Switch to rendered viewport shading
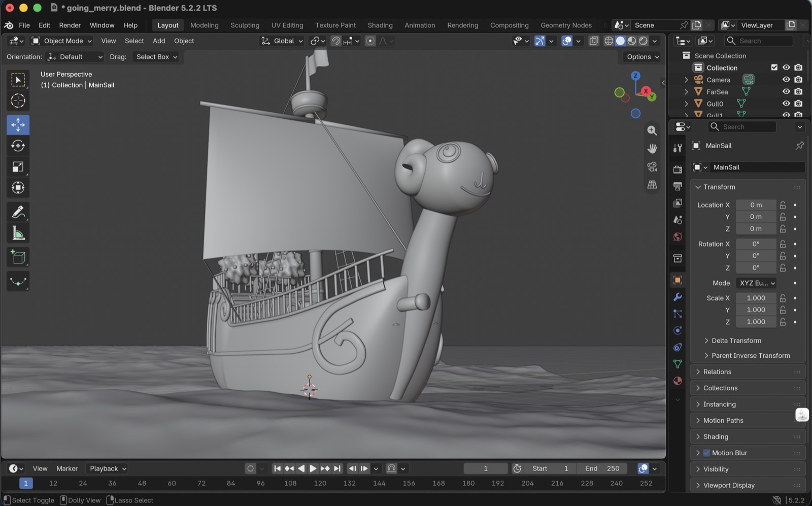The height and width of the screenshot is (506, 812). (x=644, y=41)
